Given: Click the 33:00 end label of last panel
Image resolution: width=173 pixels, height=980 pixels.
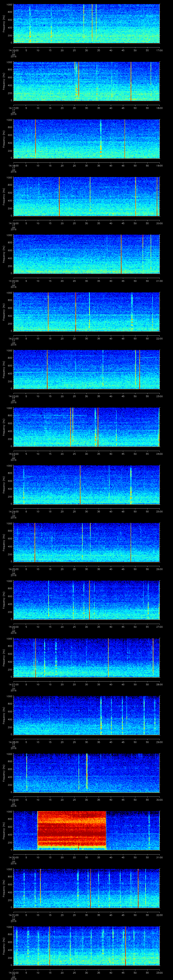Looking at the screenshot, I should (x=160, y=972).
